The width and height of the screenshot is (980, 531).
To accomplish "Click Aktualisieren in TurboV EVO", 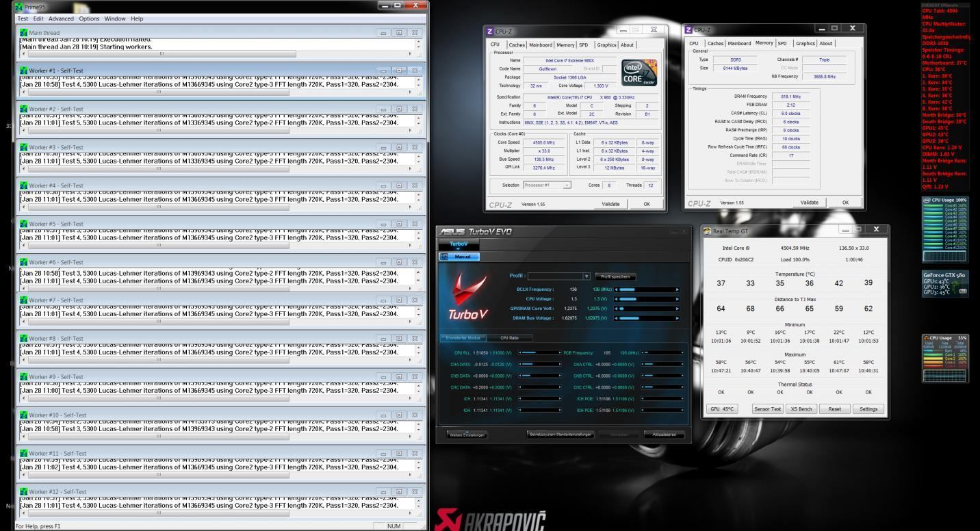I will click(x=663, y=435).
